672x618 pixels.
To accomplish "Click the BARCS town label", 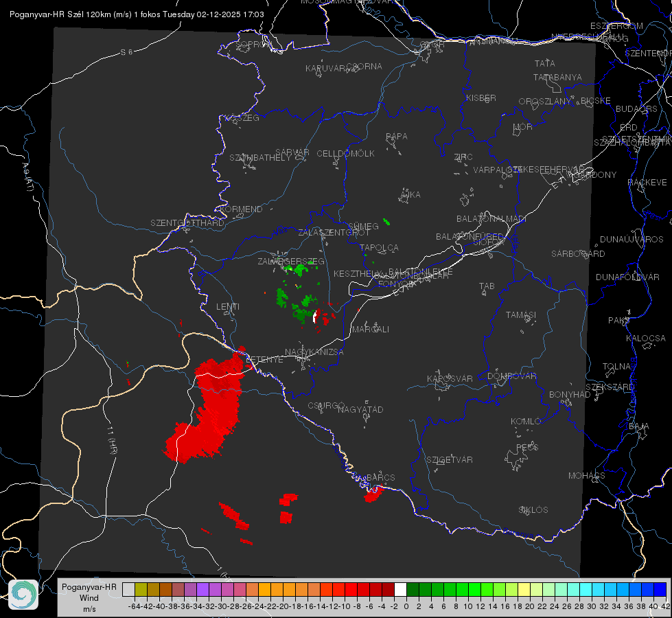I will tap(380, 478).
